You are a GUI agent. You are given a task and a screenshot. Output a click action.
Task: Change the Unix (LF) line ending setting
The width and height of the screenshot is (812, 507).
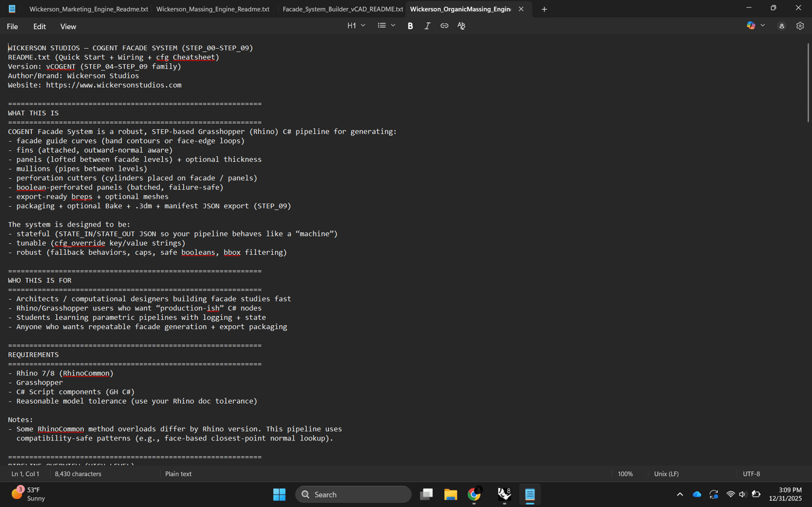click(666, 474)
